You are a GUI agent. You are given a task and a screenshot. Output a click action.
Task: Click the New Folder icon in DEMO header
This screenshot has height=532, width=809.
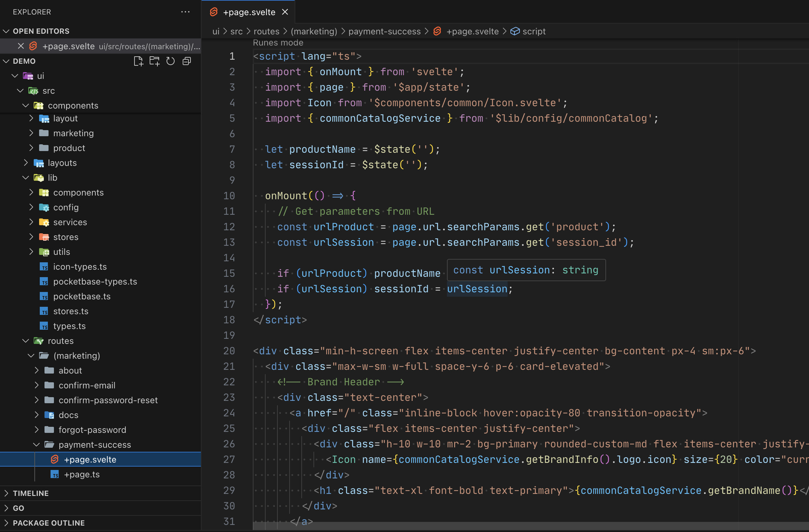click(154, 61)
